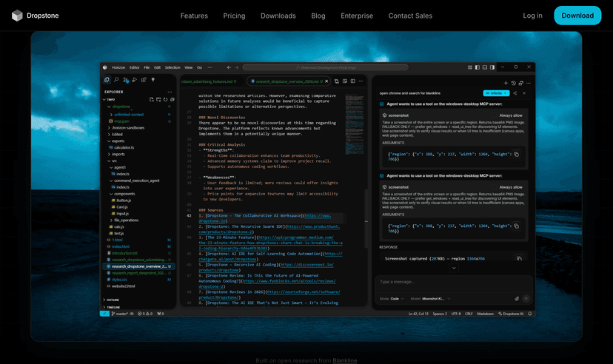Copy the first screenshot arguments block
This screenshot has height=364, width=613.
(x=517, y=155)
